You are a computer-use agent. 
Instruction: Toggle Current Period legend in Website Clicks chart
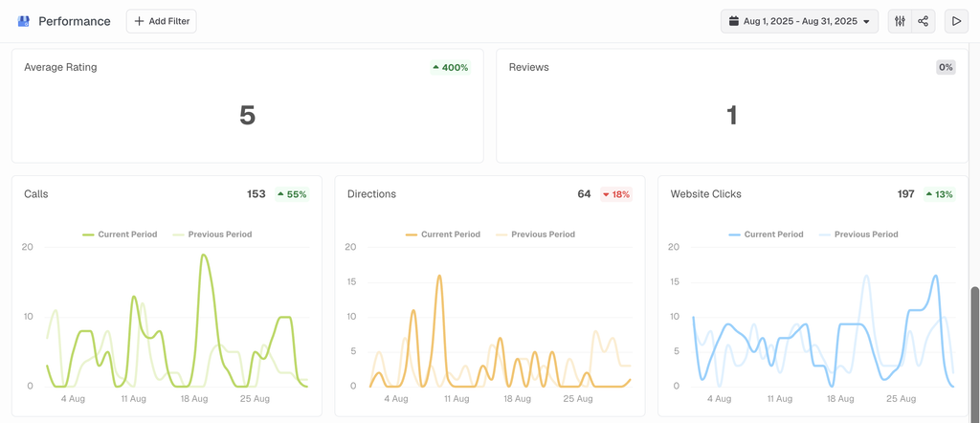pos(767,234)
